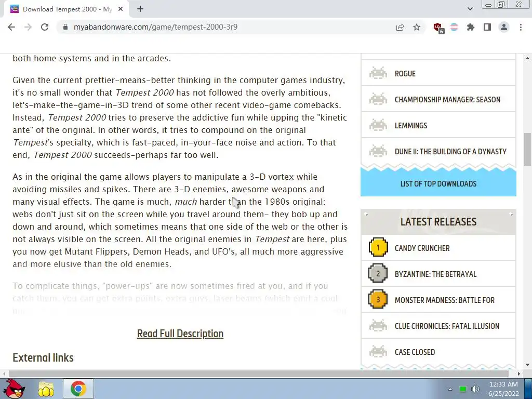The image size is (532, 399).
Task: Click the gold number 1 badge
Action: [378, 247]
